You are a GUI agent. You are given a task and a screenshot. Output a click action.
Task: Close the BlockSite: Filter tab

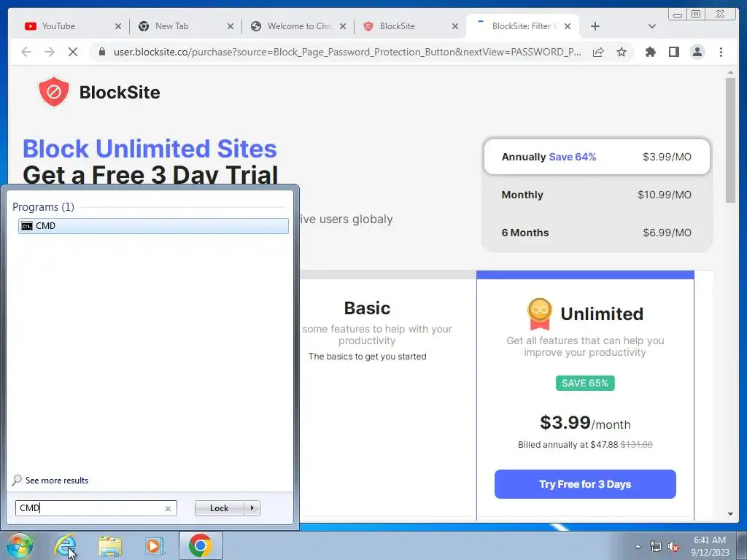[568, 26]
